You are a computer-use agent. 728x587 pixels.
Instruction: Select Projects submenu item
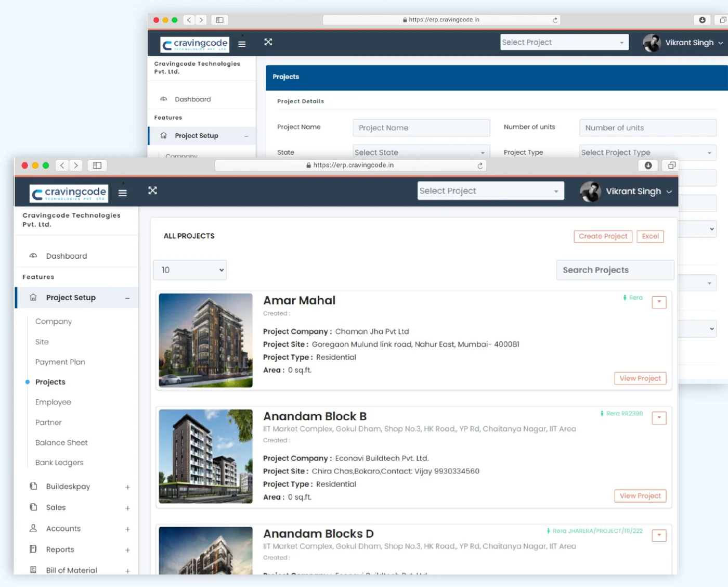point(50,382)
